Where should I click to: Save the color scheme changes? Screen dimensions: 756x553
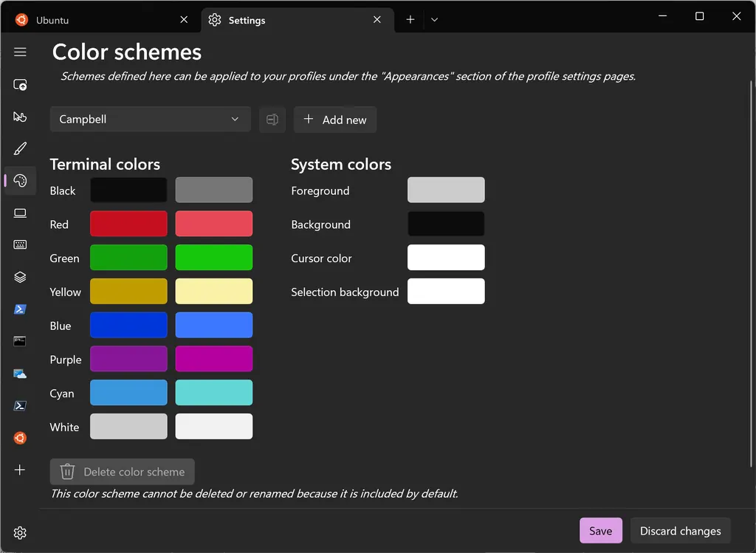coord(601,530)
